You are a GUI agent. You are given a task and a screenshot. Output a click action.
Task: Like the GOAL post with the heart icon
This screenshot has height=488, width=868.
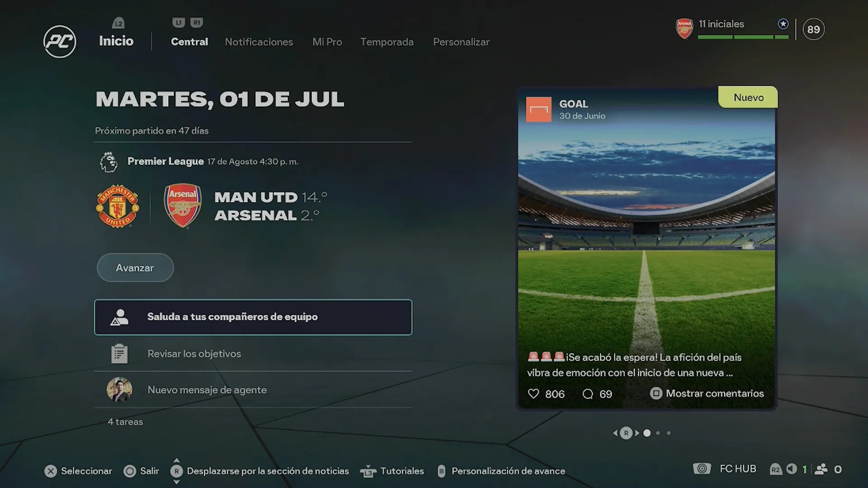533,394
